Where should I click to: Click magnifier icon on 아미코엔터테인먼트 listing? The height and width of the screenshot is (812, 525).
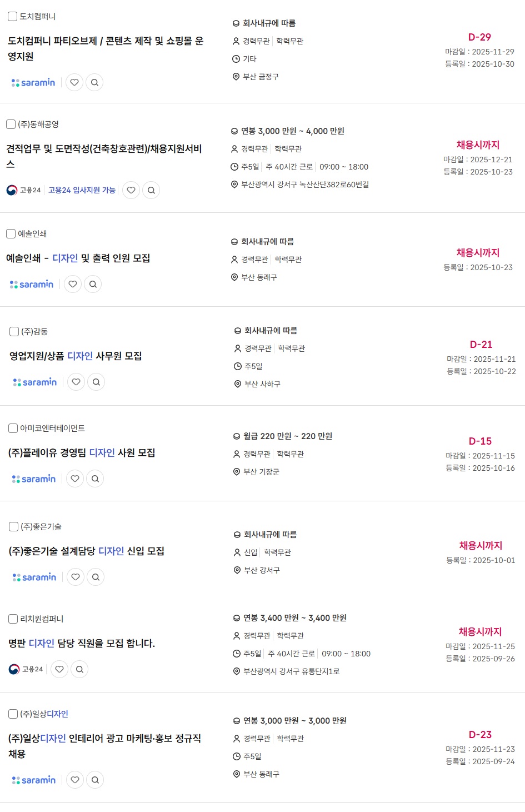[x=95, y=479]
